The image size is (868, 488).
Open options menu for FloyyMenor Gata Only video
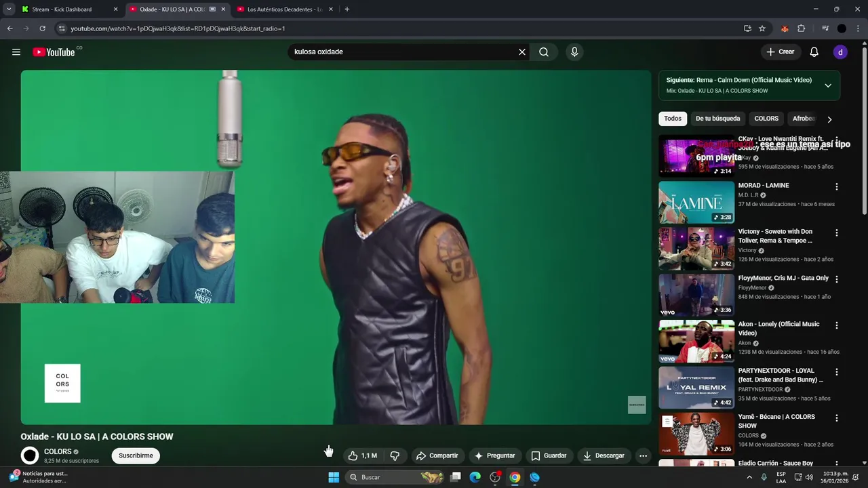pyautogui.click(x=836, y=279)
